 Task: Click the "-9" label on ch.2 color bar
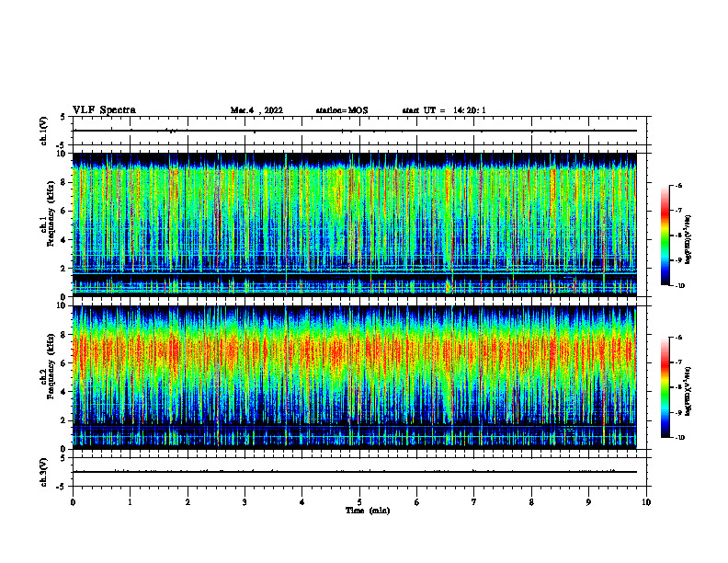(x=678, y=412)
